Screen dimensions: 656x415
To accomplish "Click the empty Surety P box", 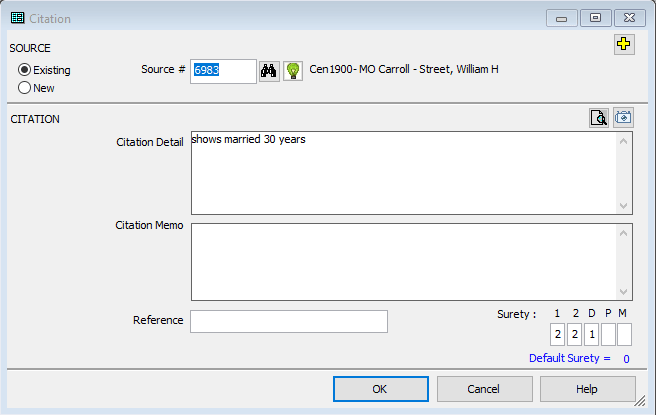I will [x=608, y=334].
